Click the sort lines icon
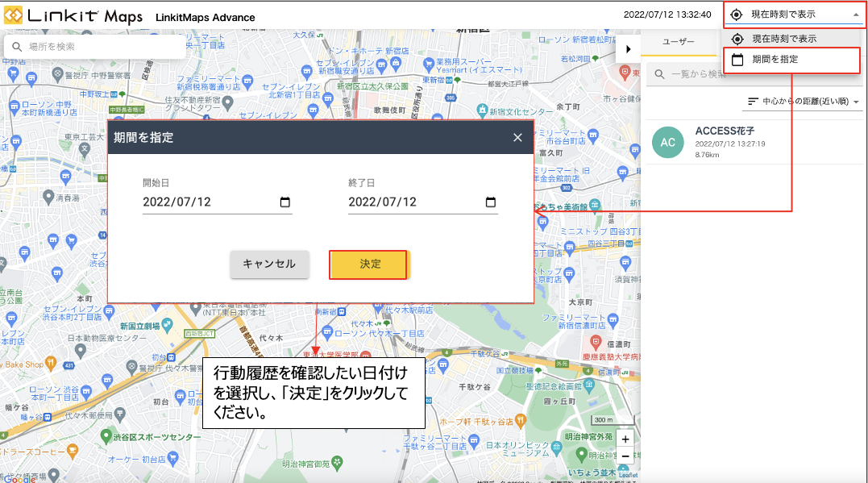Screen dimensions: 868x483 point(753,102)
